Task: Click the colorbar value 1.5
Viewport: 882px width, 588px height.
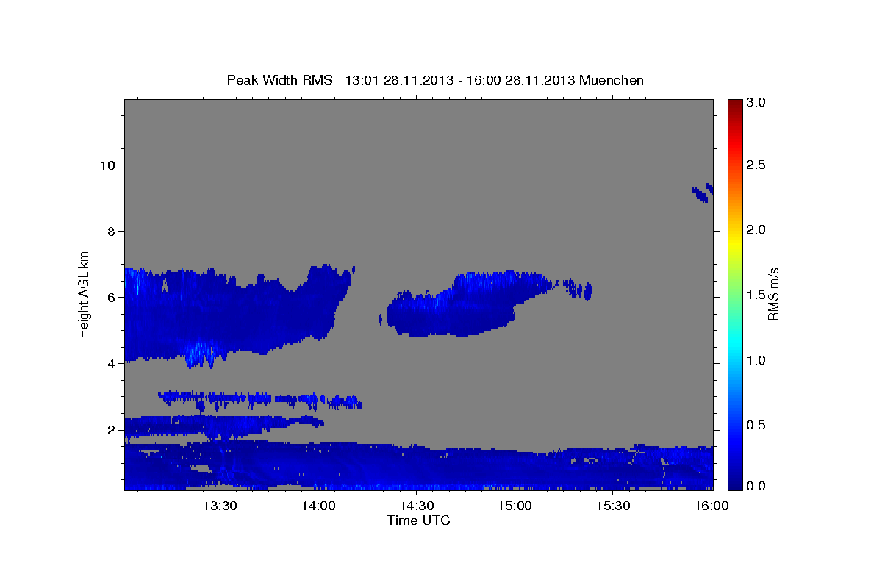Action: 757,295
